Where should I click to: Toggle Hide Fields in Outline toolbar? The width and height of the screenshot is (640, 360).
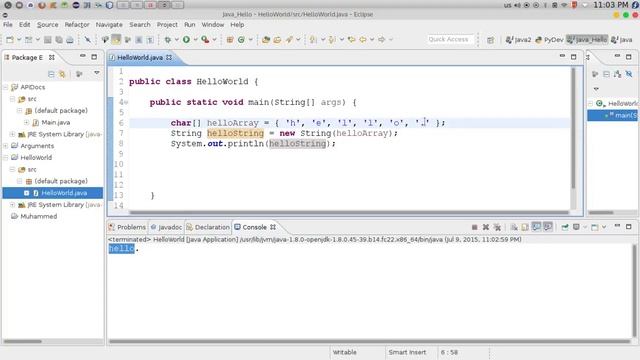[x=629, y=74]
